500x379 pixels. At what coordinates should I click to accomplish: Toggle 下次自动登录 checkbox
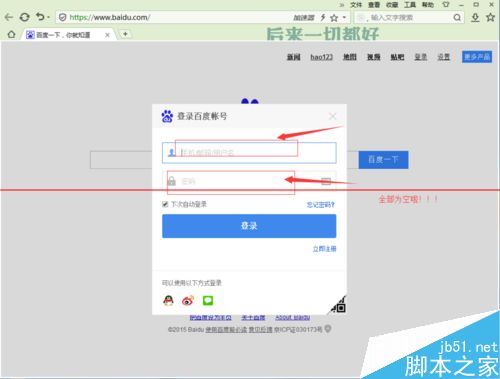165,204
